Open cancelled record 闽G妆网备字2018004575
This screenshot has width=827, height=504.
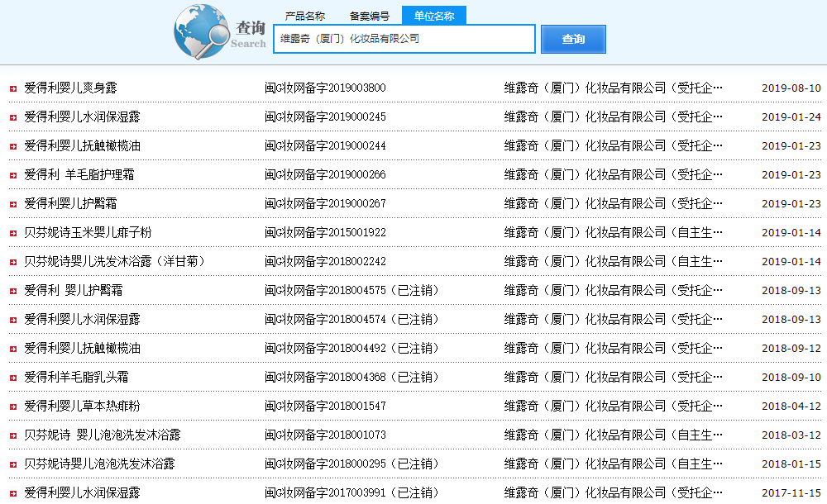coord(351,290)
